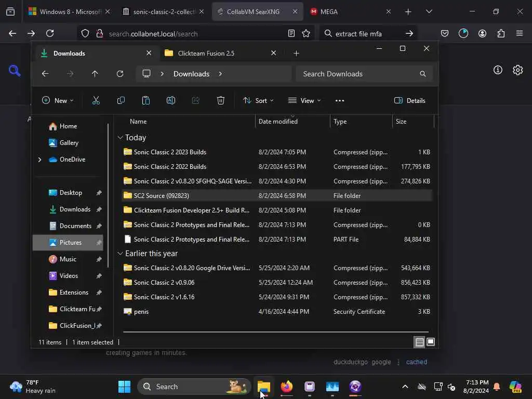The width and height of the screenshot is (532, 399).
Task: Go up one folder level arrow
Action: [x=95, y=74]
